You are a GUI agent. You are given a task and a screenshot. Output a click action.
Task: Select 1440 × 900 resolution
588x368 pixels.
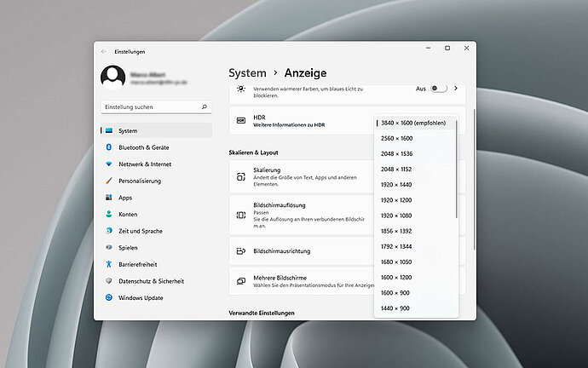click(415, 308)
